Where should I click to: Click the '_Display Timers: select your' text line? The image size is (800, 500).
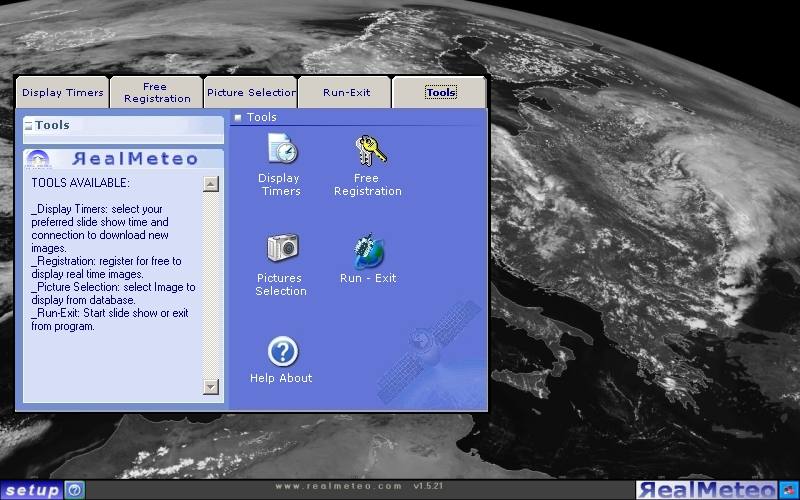pos(97,209)
